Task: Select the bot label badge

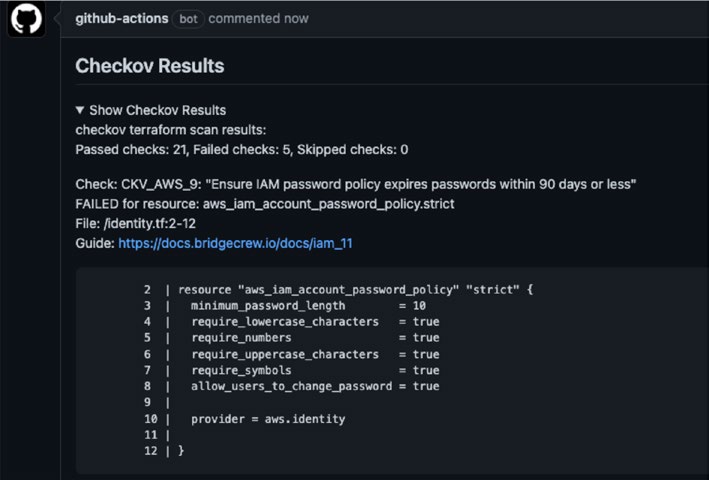Action: [x=188, y=19]
